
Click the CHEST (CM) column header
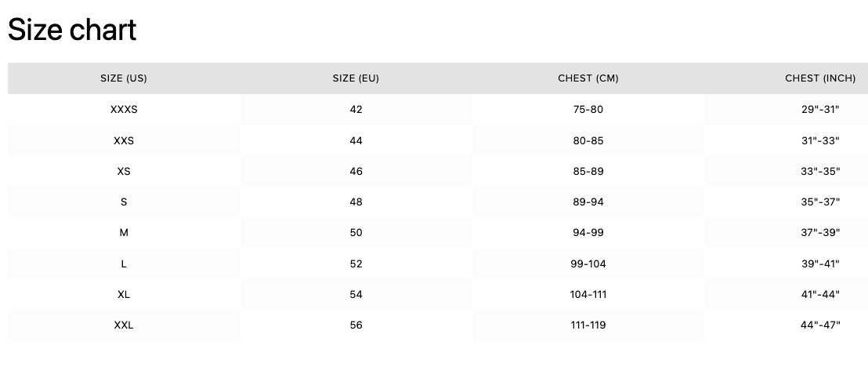588,78
